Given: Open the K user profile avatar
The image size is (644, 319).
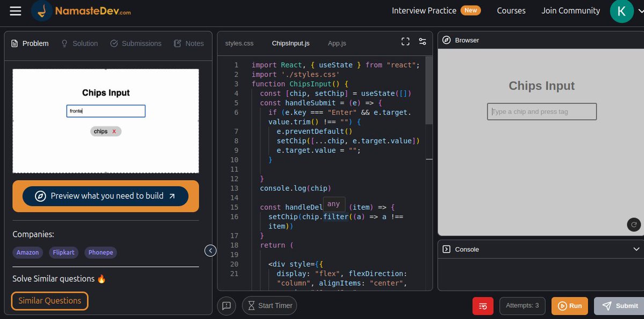Looking at the screenshot, I should tap(621, 11).
